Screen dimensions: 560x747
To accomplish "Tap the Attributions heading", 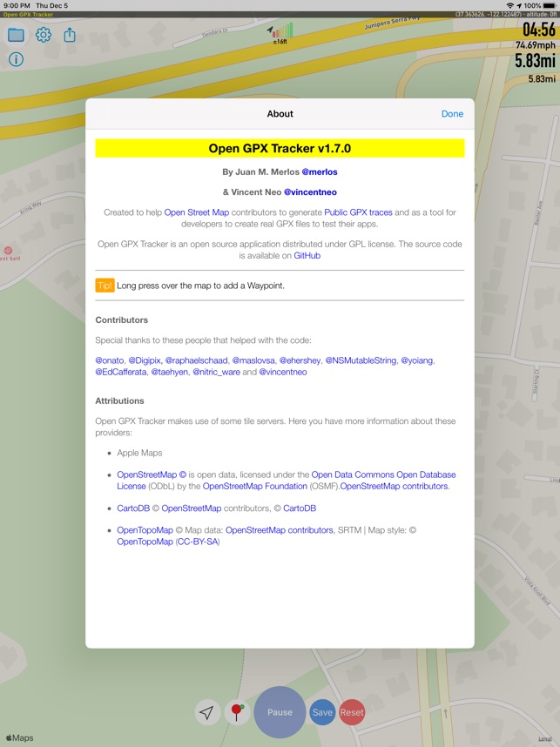I will (x=119, y=401).
